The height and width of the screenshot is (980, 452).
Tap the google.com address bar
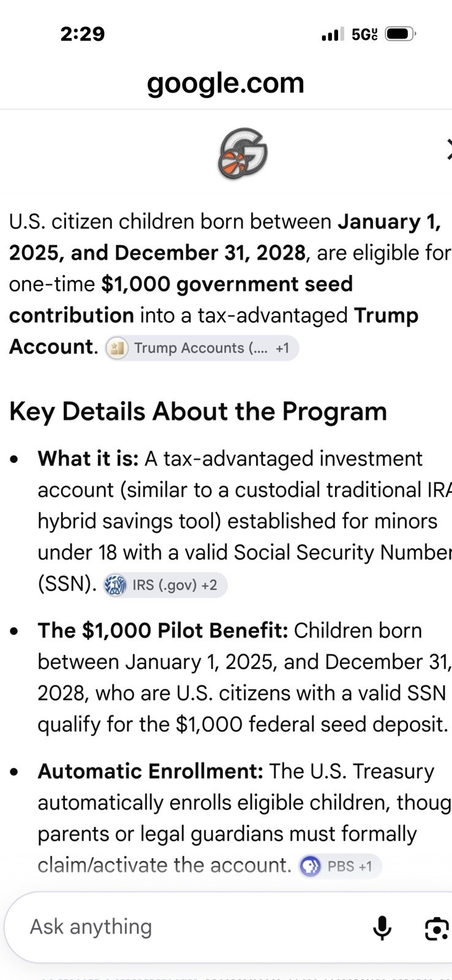click(x=226, y=83)
